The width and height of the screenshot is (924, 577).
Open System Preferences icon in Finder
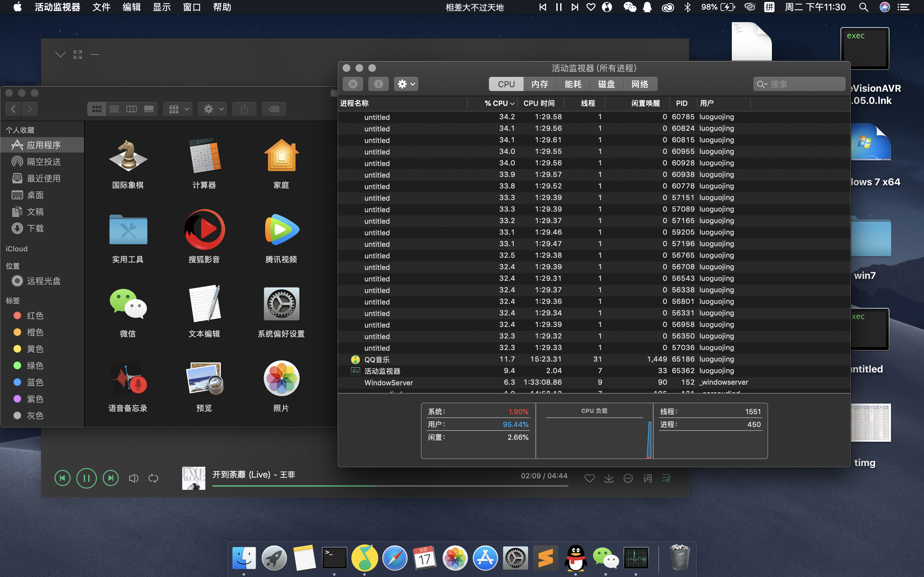(281, 304)
